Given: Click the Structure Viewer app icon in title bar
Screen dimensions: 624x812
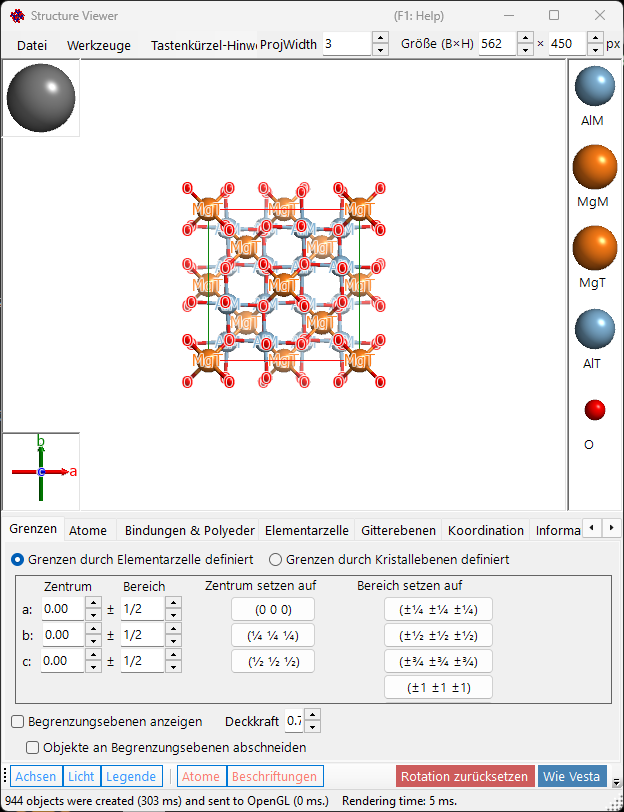Looking at the screenshot, I should click(17, 16).
